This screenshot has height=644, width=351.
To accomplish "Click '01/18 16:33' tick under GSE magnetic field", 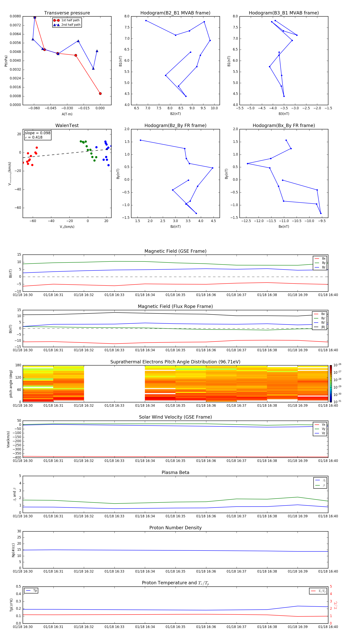I will (114, 295).
